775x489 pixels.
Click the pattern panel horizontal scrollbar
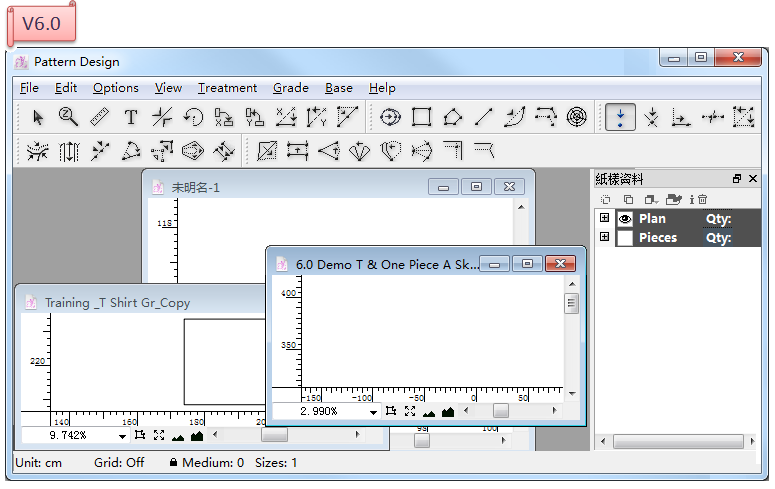coord(678,441)
